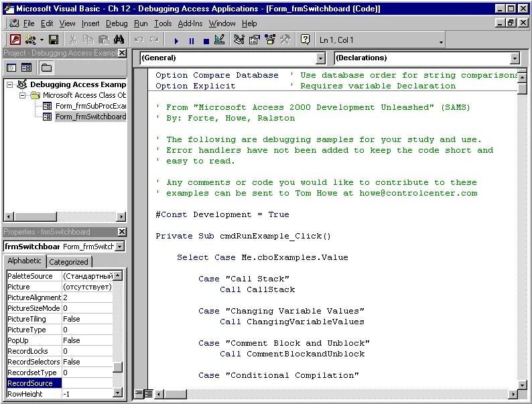Click Full Module View button at code window bottom

[148, 394]
